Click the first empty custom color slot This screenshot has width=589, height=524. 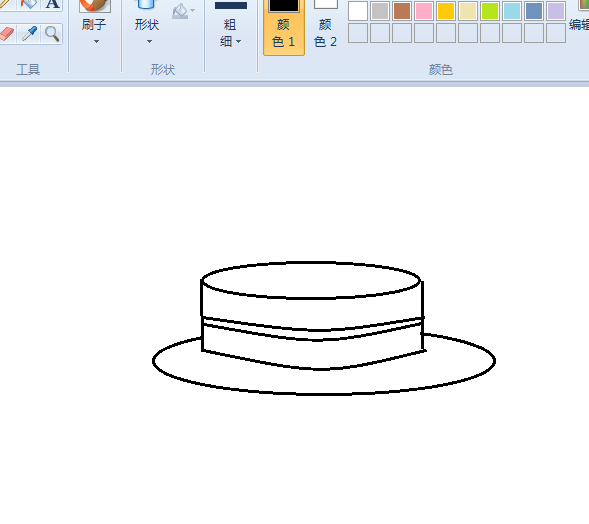tap(358, 33)
